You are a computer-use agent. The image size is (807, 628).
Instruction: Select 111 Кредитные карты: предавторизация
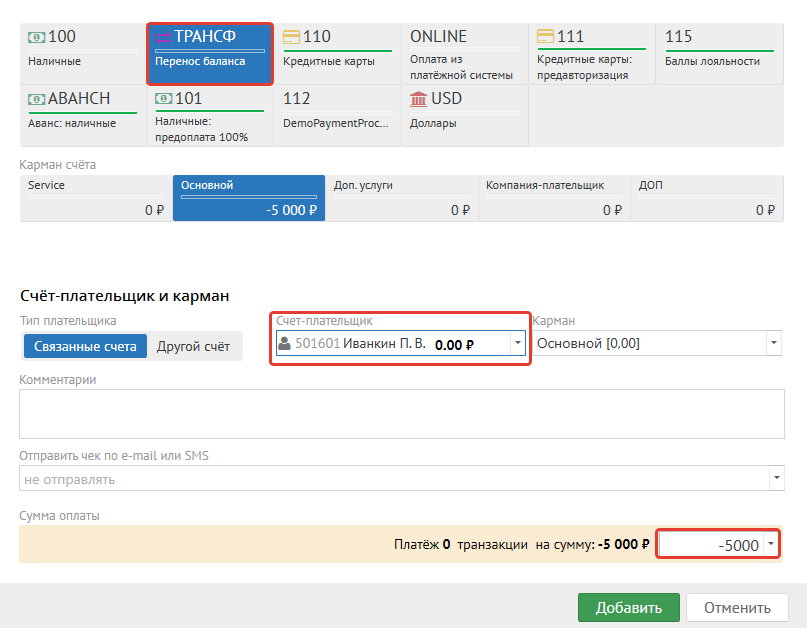click(592, 54)
